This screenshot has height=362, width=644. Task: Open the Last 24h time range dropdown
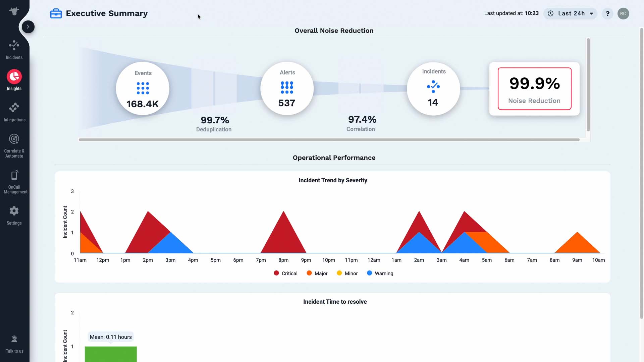click(571, 13)
